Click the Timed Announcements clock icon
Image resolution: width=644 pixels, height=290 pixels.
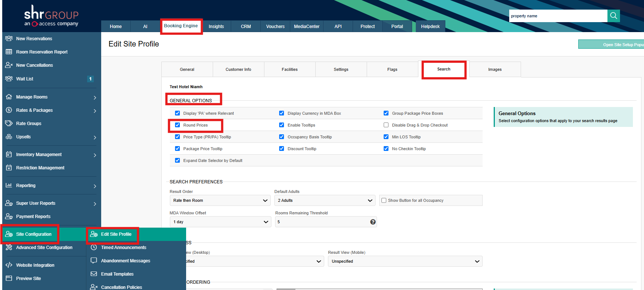(x=94, y=247)
